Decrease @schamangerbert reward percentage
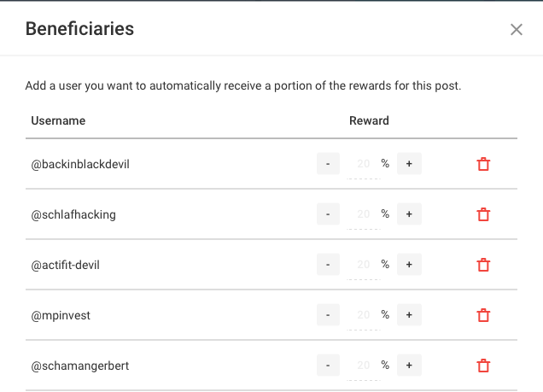 (328, 365)
